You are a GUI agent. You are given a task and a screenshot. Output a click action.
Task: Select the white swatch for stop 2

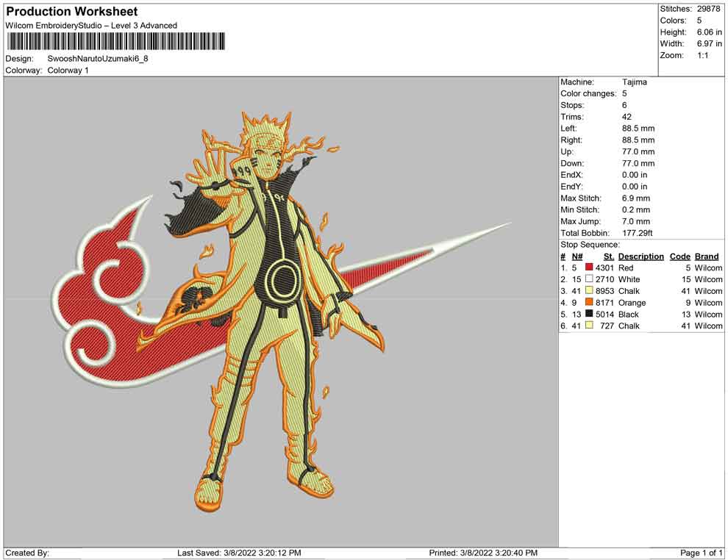pos(589,279)
